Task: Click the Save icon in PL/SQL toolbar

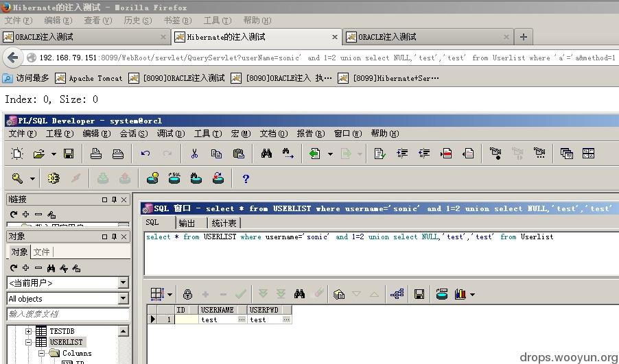Action: [x=69, y=154]
